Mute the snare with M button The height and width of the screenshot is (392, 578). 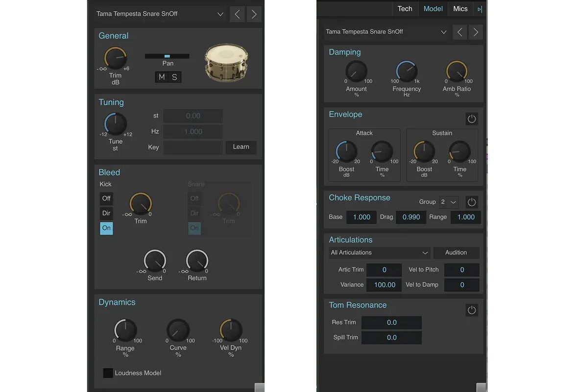tap(162, 77)
